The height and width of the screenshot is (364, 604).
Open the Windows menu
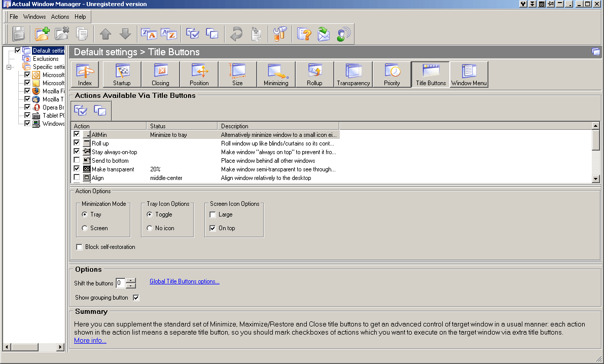point(34,16)
